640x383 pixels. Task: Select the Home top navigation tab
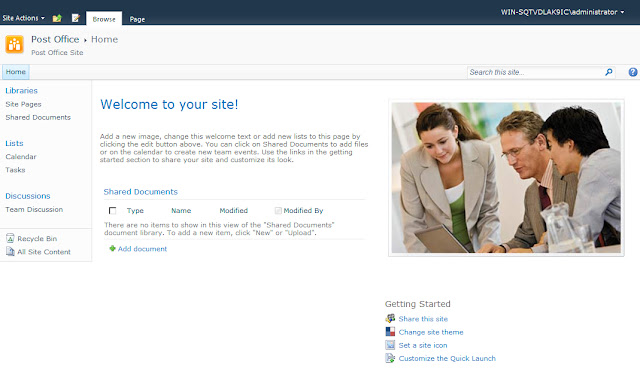pos(16,72)
